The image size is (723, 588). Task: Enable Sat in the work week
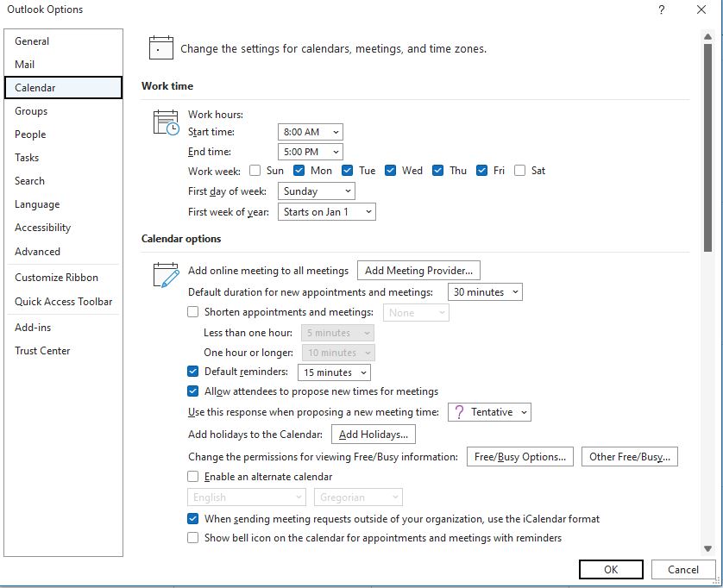[519, 171]
